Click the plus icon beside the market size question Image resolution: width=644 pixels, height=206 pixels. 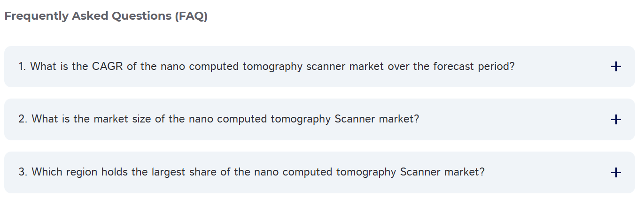pos(616,120)
